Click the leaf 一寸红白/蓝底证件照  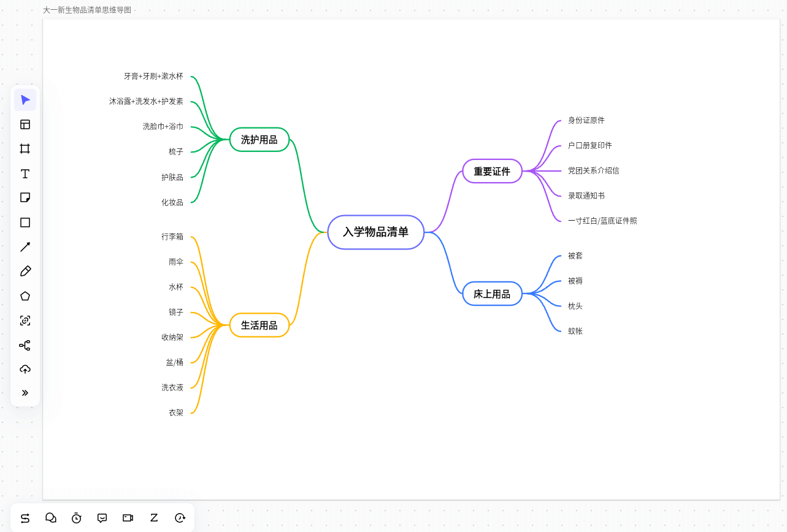[x=602, y=221]
